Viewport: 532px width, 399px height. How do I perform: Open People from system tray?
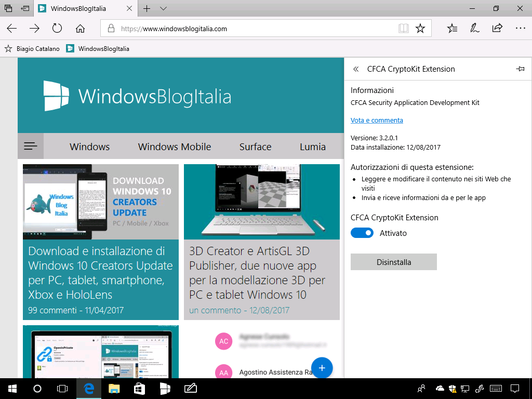[x=422, y=389]
